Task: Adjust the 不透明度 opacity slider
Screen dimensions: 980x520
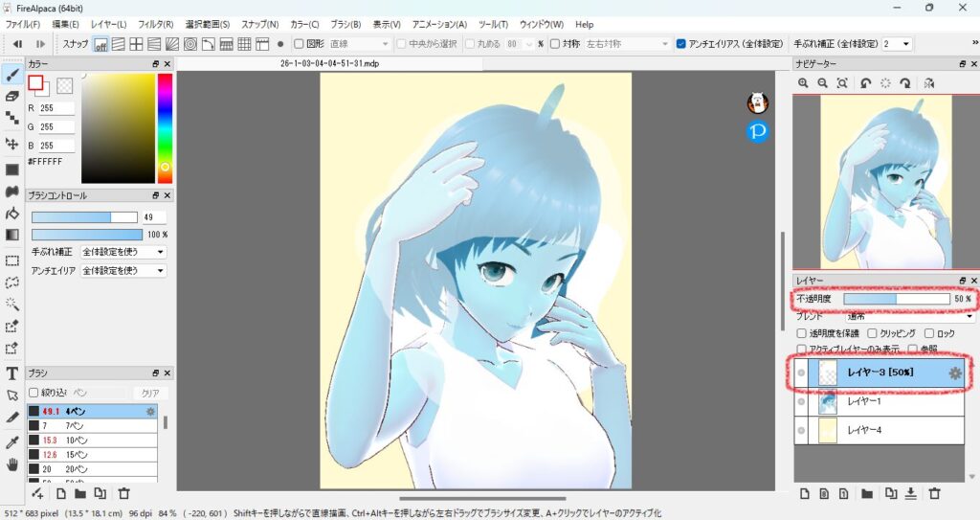Action: (897, 299)
